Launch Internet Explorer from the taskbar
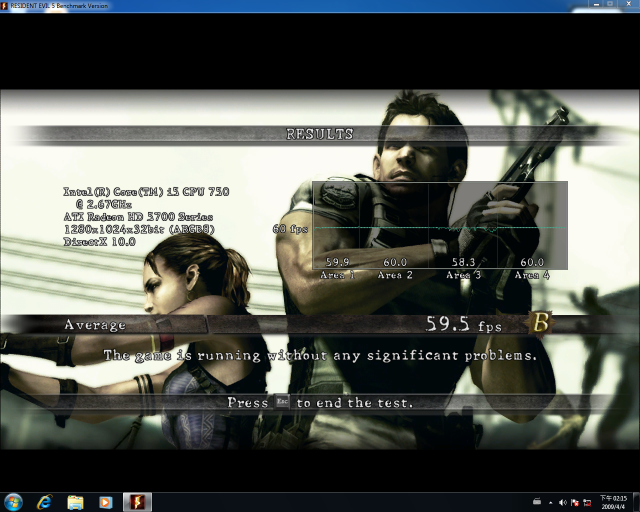640x512 pixels. (x=44, y=502)
